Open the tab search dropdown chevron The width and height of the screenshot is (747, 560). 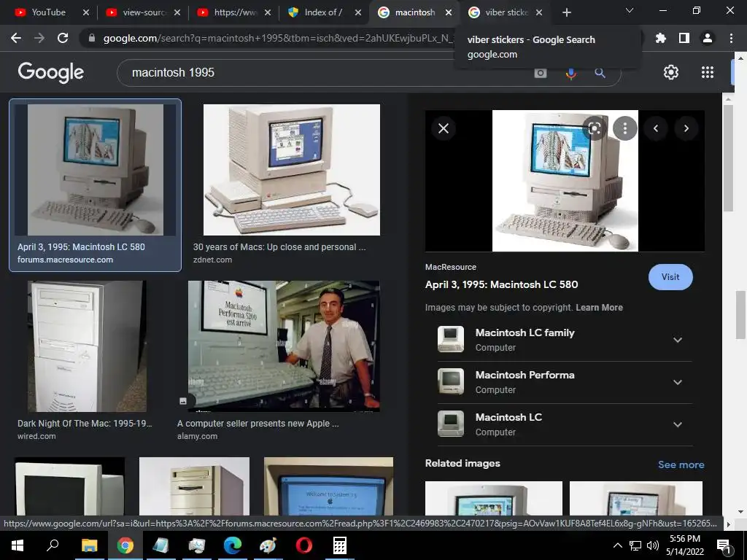coord(630,10)
